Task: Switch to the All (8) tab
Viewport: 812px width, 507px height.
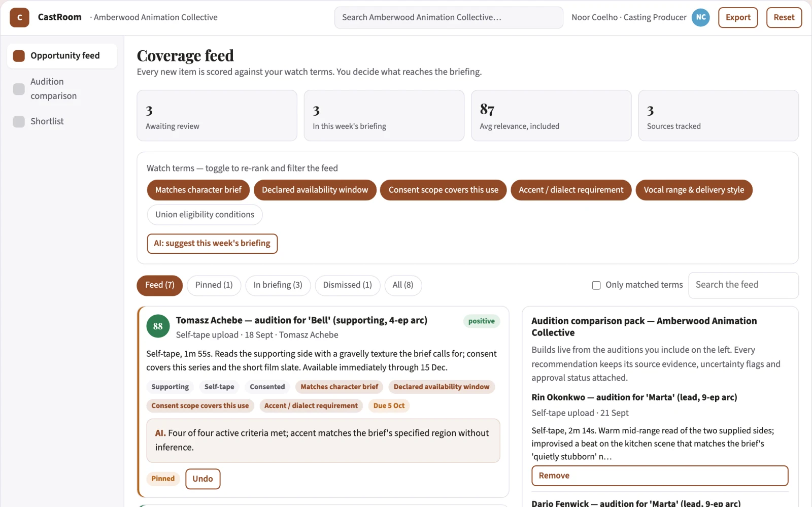Action: point(403,285)
